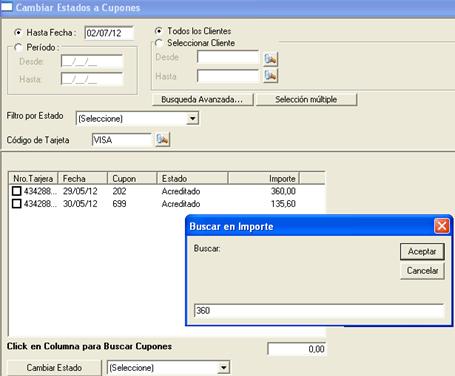
Task: Click the client Desde input field
Action: click(228, 57)
